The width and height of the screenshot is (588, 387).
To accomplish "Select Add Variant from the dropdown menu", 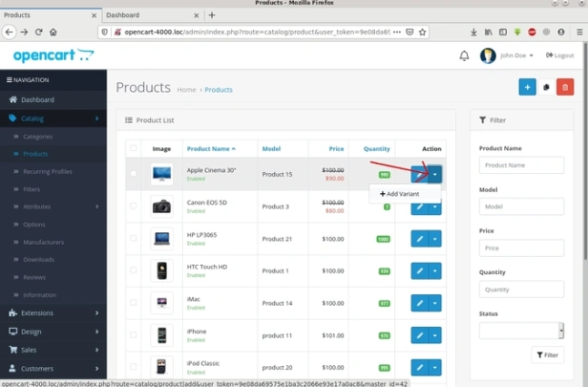I will (400, 194).
